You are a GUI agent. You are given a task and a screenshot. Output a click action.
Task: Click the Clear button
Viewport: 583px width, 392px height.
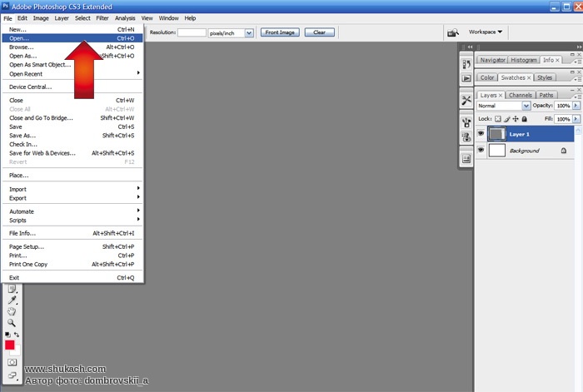coord(319,32)
